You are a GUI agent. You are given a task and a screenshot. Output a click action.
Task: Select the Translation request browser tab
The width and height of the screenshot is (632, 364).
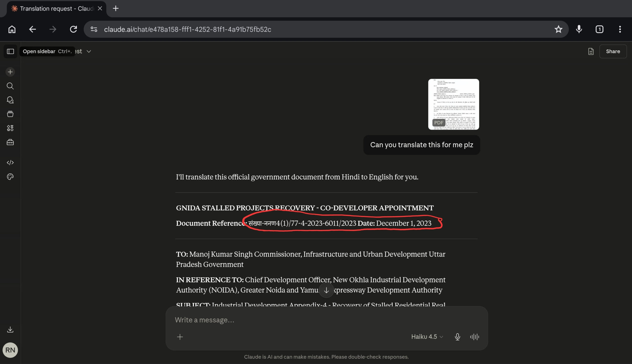click(x=57, y=9)
